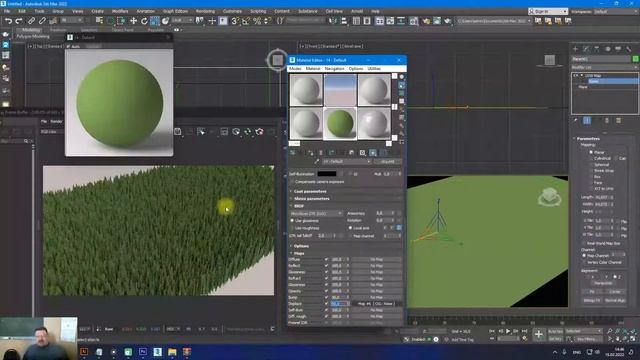
Task: Open the Reference Coordinate System dropdown
Action: 182,20
